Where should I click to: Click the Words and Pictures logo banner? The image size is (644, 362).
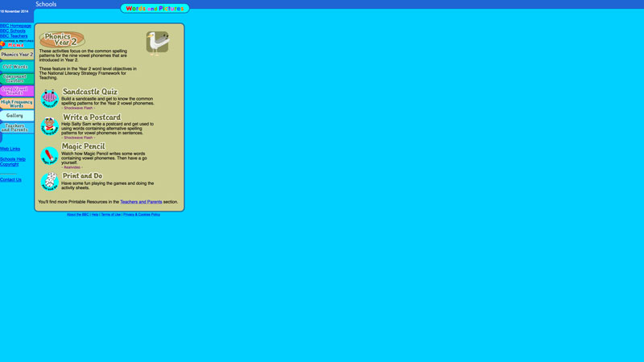155,9
